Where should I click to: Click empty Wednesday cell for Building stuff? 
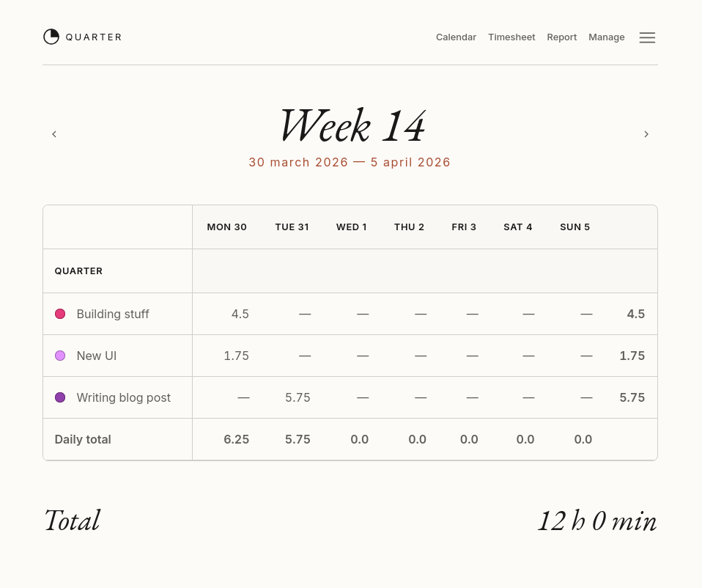pyautogui.click(x=363, y=314)
